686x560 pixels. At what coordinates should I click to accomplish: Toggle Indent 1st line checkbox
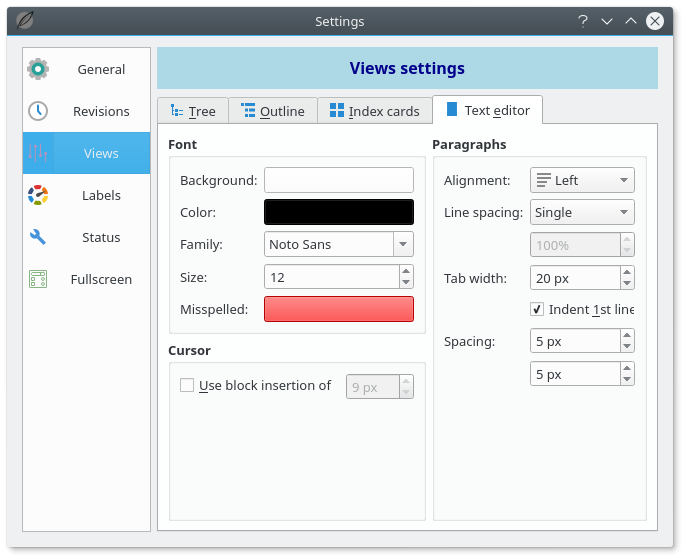pyautogui.click(x=537, y=309)
